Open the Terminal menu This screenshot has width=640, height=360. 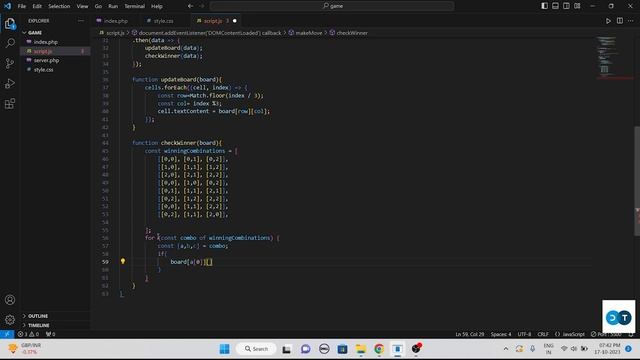coord(135,6)
